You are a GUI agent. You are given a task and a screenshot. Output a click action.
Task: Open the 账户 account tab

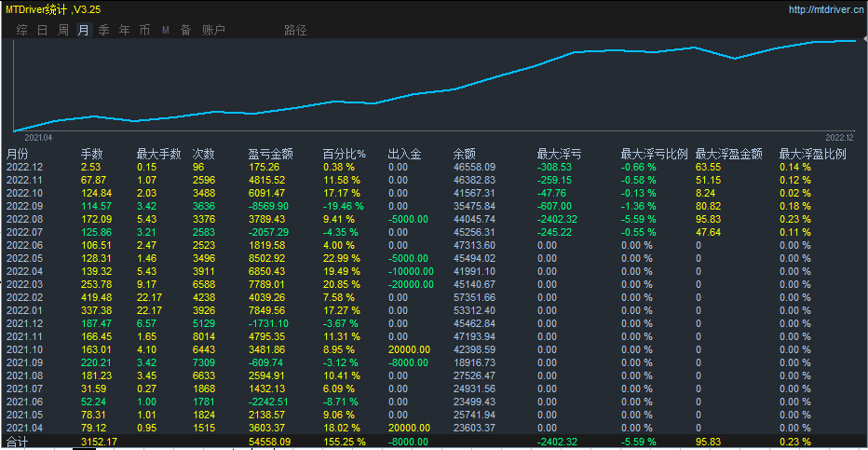(x=213, y=30)
